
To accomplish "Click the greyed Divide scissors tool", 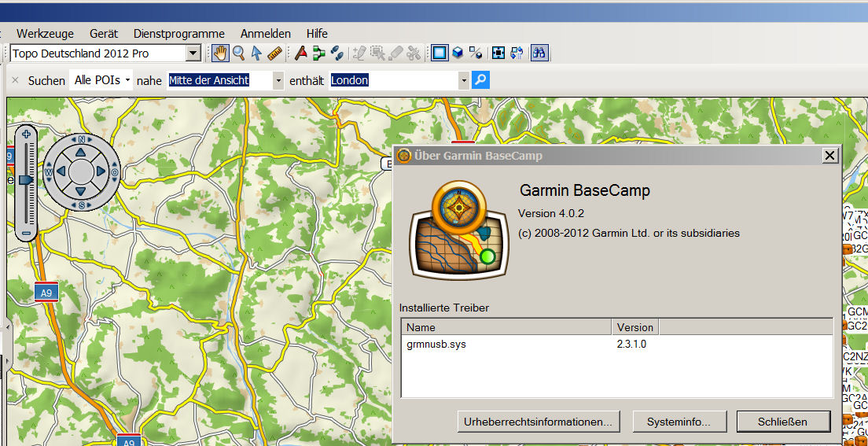I will [x=414, y=53].
